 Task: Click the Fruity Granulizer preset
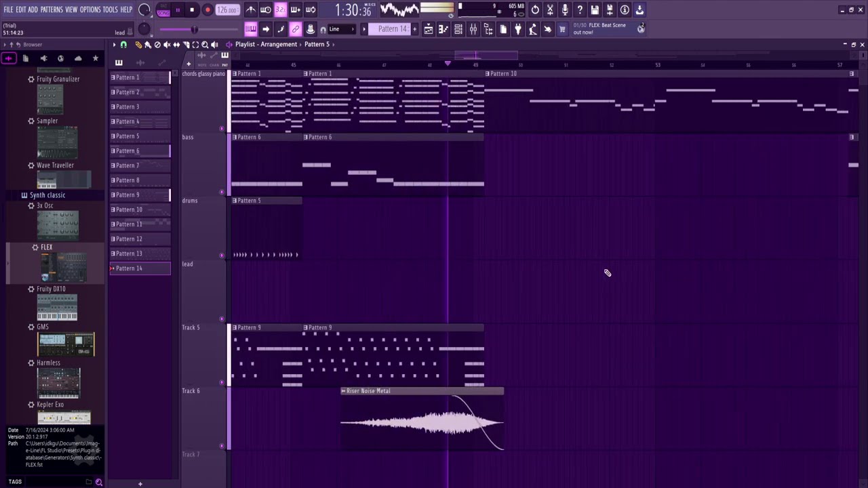[58, 79]
